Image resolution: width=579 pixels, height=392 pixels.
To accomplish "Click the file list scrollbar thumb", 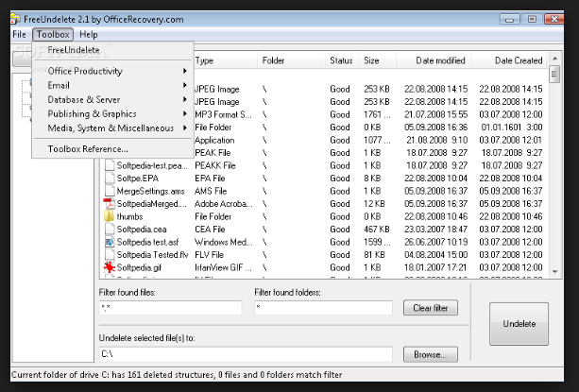I will point(554,75).
